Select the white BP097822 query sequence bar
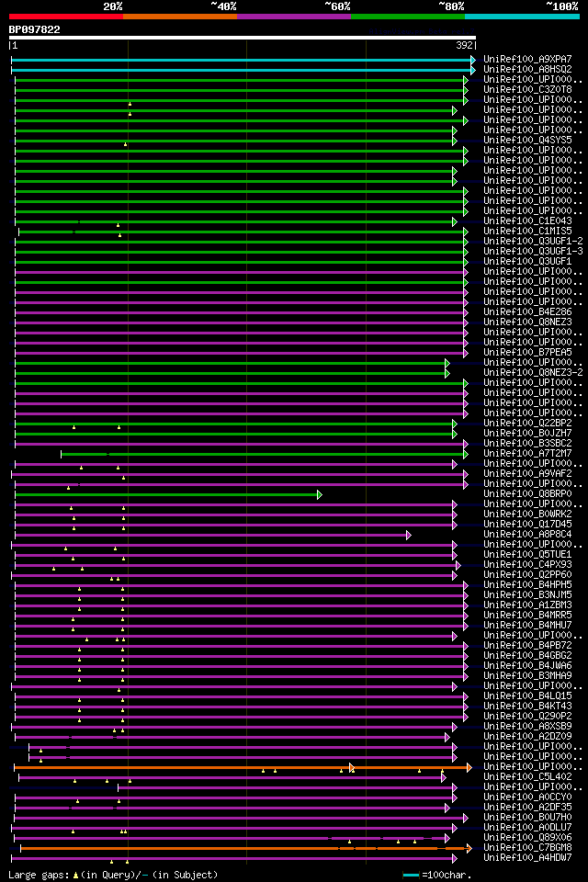The image size is (588, 882). (243, 38)
